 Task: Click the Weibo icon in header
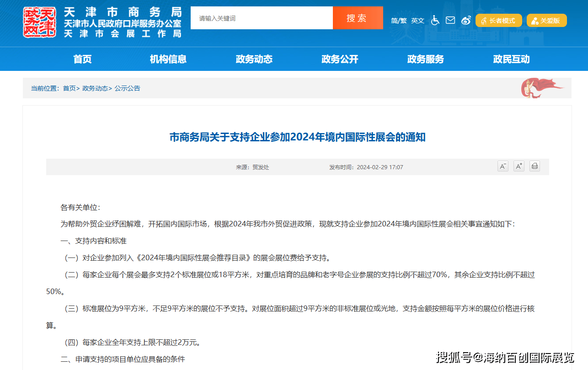(x=466, y=20)
